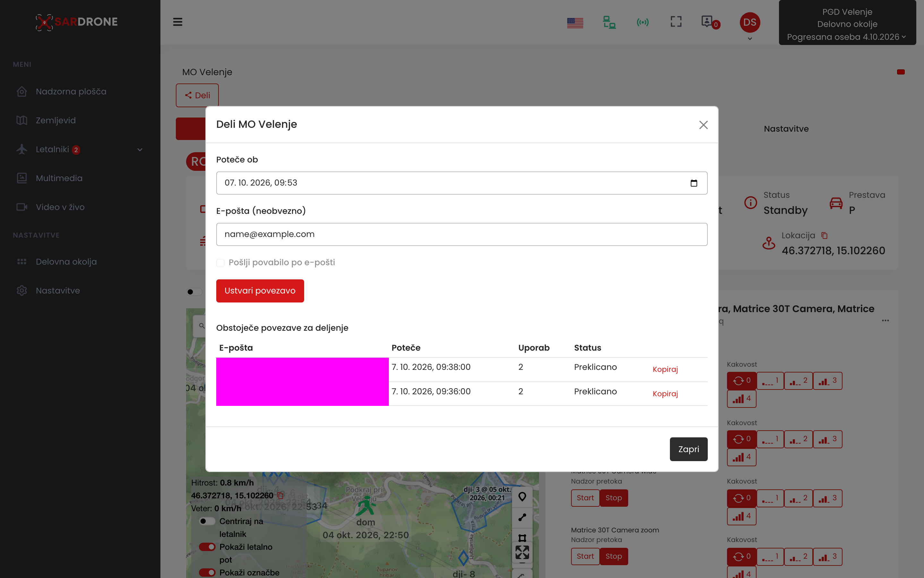Copy the Lokacija coordinates icon
The height and width of the screenshot is (578, 924).
pos(824,236)
